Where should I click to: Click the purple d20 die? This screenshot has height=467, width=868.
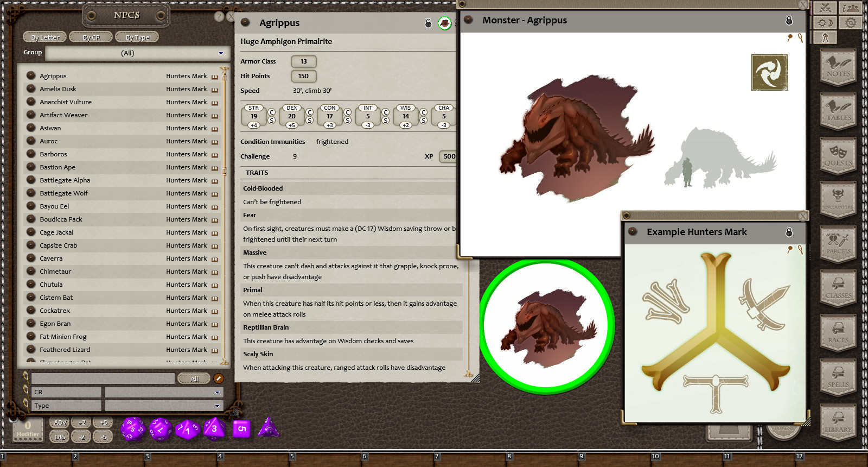pyautogui.click(x=132, y=429)
